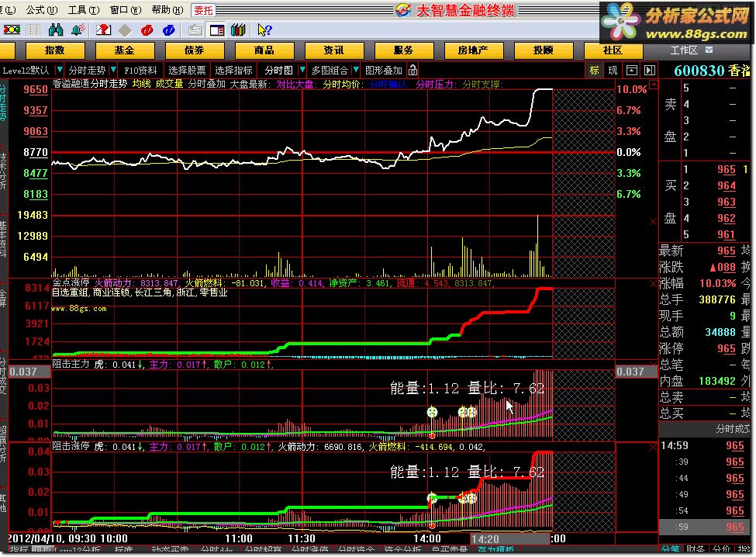Close the volume sub-chart with its red X
Image resolution: width=756 pixels, height=557 pixels.
654,222
